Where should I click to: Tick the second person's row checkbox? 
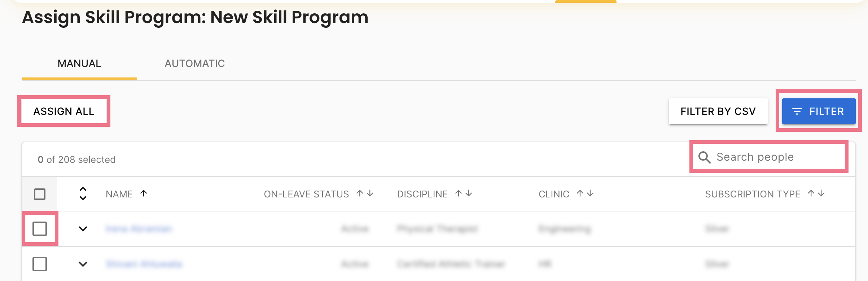40,264
